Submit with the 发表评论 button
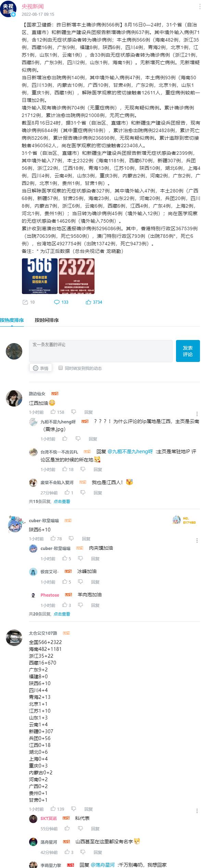The image size is (201, 868). tap(188, 351)
